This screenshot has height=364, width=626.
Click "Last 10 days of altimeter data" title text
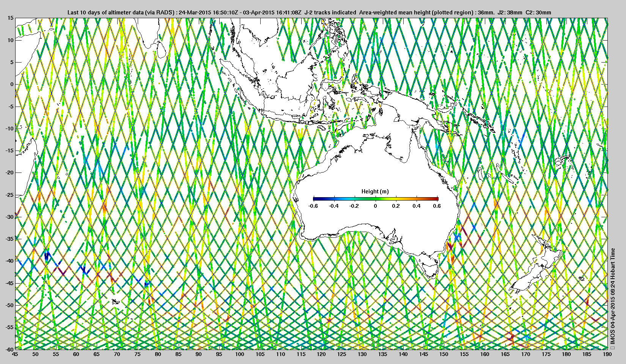pos(105,13)
